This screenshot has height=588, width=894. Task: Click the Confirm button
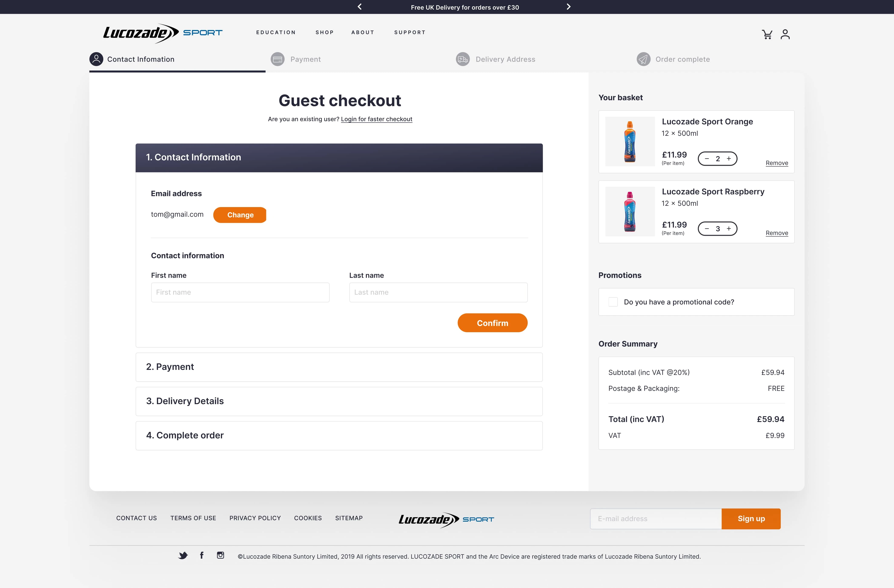coord(493,323)
